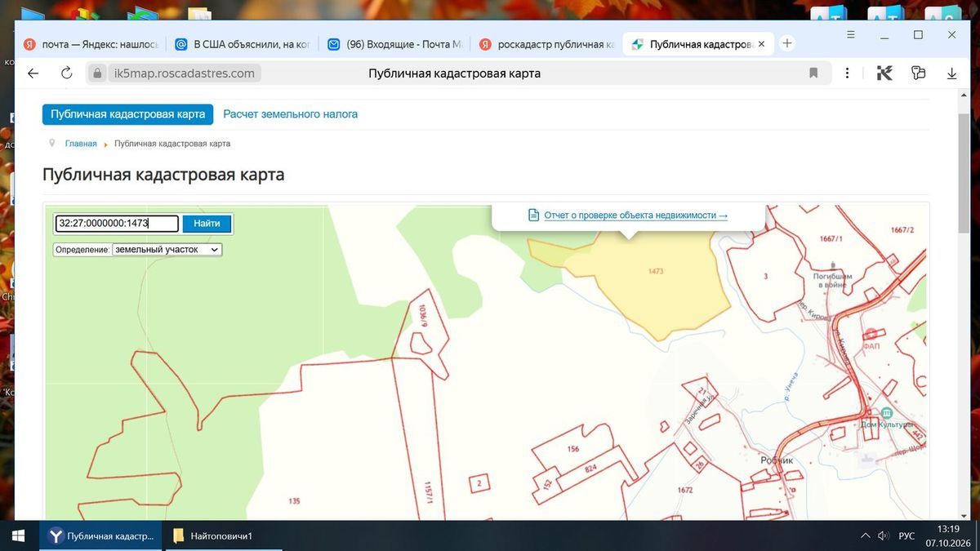Switch to the В США объяснили tab
Image resolution: width=980 pixels, height=551 pixels.
243,44
